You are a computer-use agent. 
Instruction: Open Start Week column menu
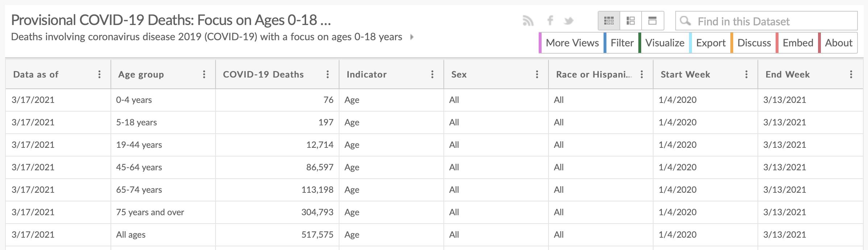(x=746, y=74)
